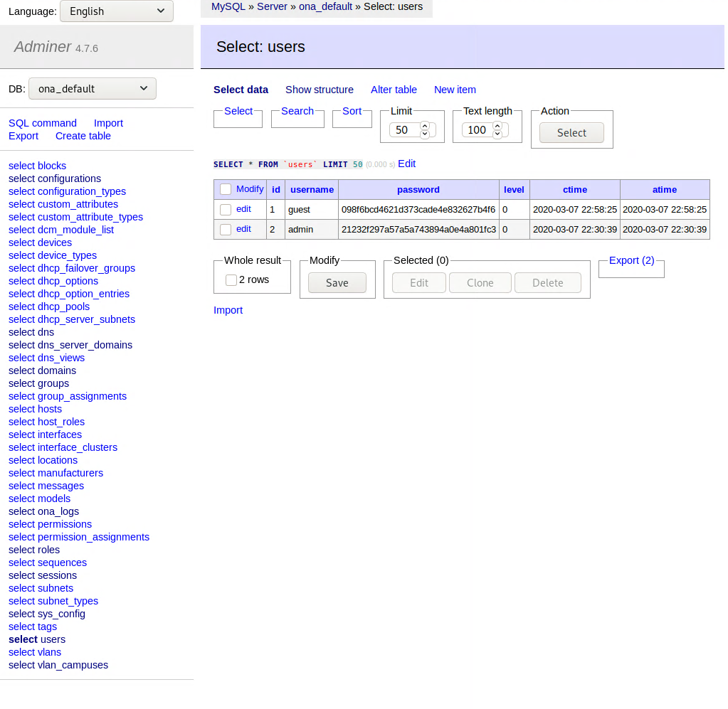The height and width of the screenshot is (709, 728).
Task: Edit the admin user row
Action: [243, 229]
